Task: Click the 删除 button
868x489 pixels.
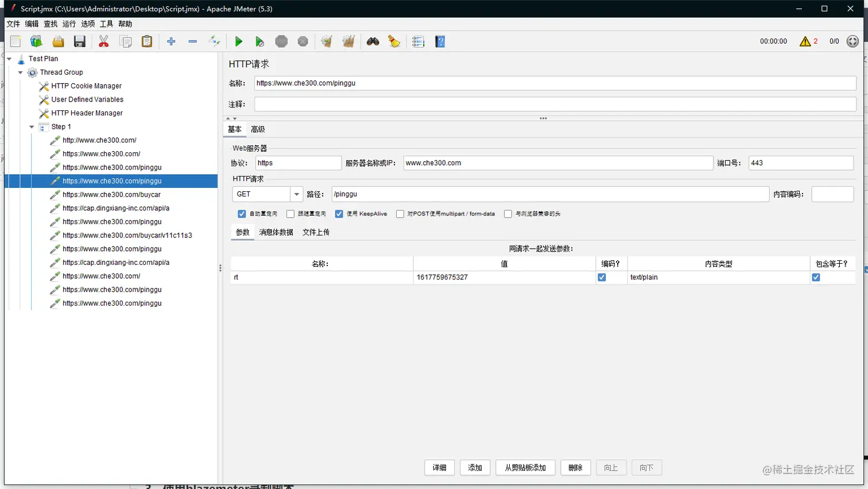Action: 575,468
